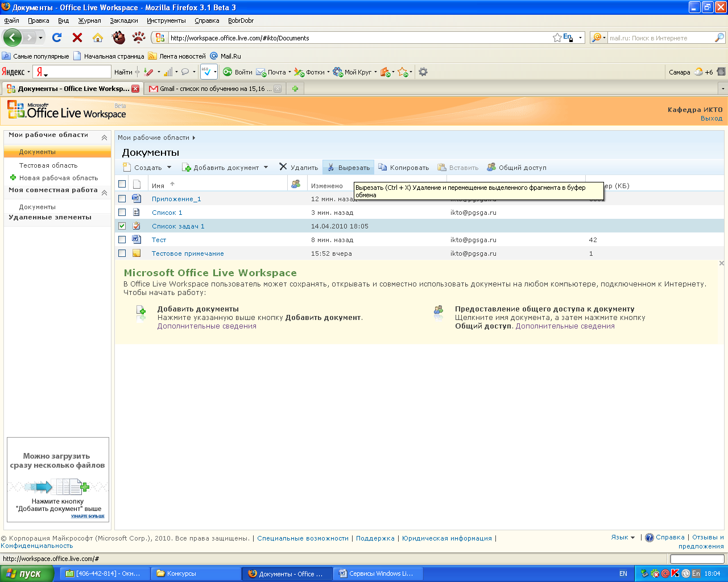The image size is (728, 582).
Task: Click the sharing column header icon
Action: pos(296,184)
